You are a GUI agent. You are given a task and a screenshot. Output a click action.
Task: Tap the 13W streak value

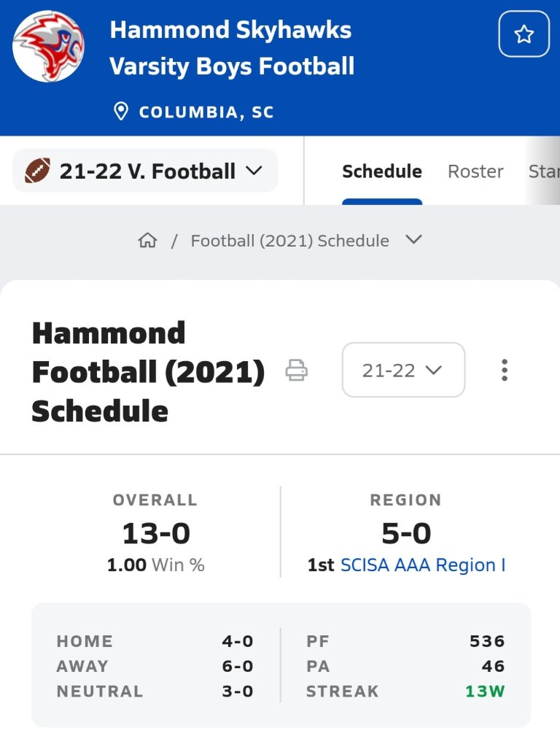[485, 692]
